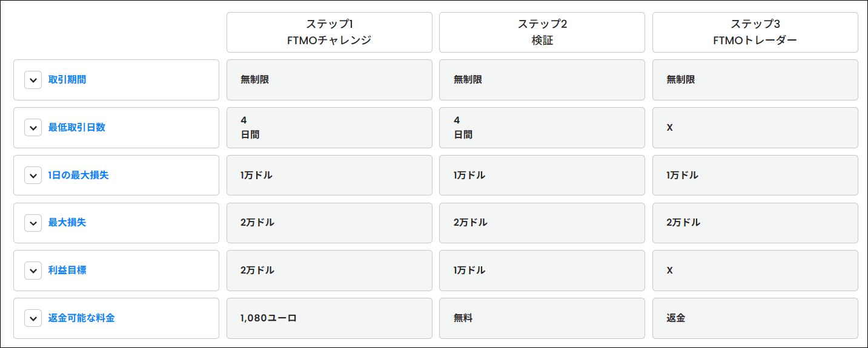Select the ステップ2 検証 header
This screenshot has width=868, height=348.
542,33
